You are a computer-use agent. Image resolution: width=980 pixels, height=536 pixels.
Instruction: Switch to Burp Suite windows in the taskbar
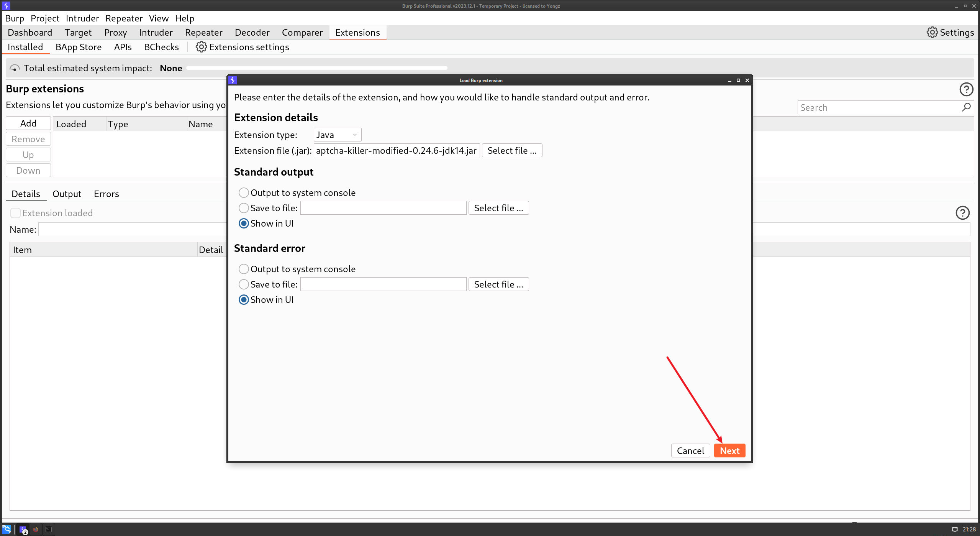tap(23, 530)
